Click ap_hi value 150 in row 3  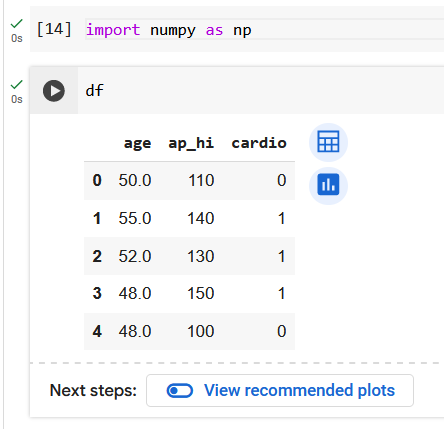(200, 294)
